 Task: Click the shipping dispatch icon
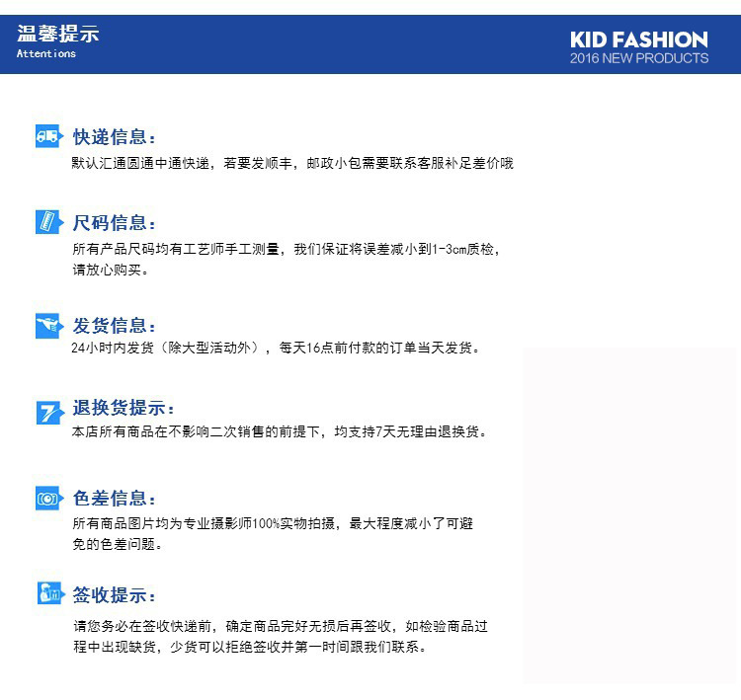[x=48, y=325]
